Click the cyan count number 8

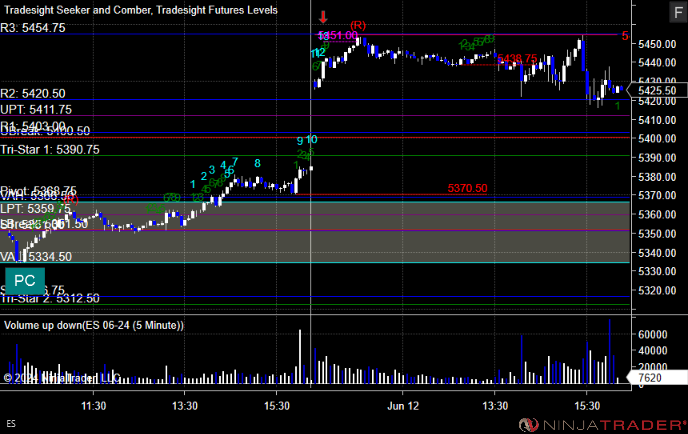(x=257, y=164)
